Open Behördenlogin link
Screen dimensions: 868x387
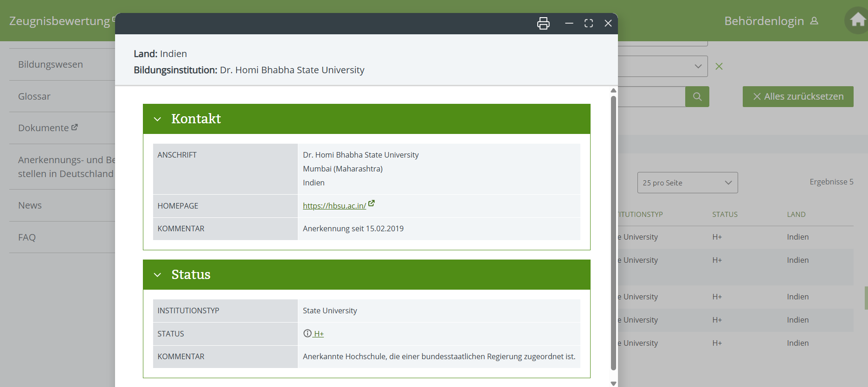pos(771,21)
